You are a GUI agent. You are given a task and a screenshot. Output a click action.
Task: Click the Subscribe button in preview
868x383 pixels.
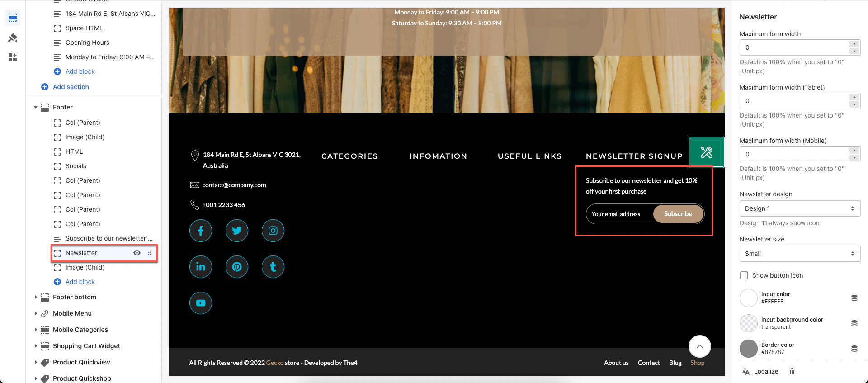pyautogui.click(x=678, y=214)
